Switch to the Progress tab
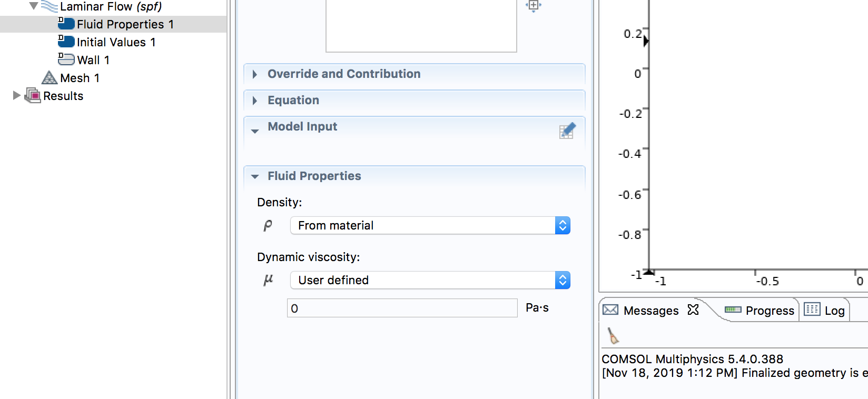 (x=760, y=311)
